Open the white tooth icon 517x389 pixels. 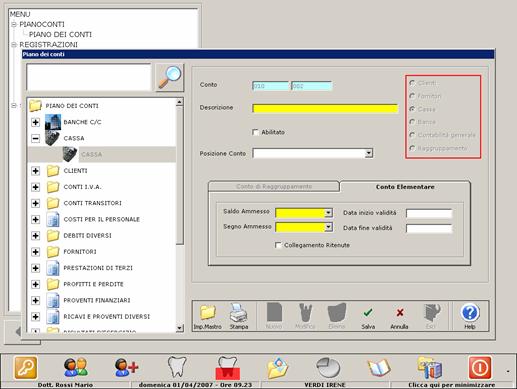(x=177, y=367)
